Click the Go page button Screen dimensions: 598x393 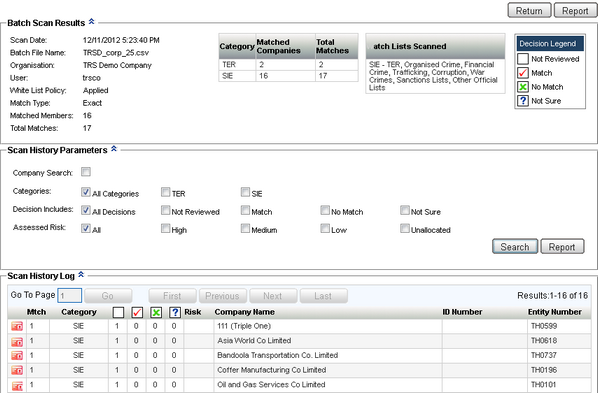pos(108,296)
